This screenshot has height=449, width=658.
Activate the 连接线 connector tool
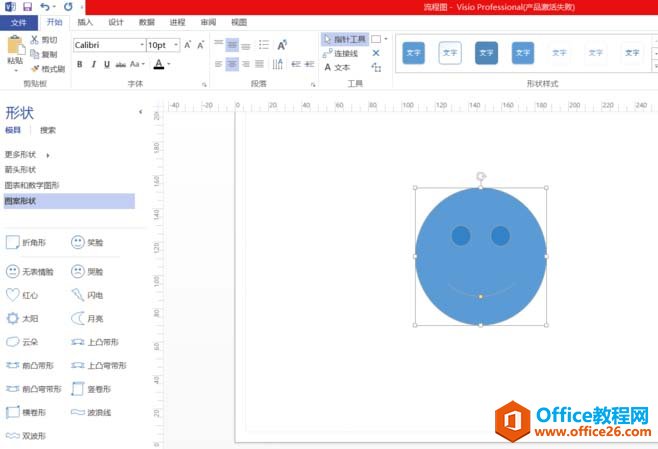tap(341, 53)
